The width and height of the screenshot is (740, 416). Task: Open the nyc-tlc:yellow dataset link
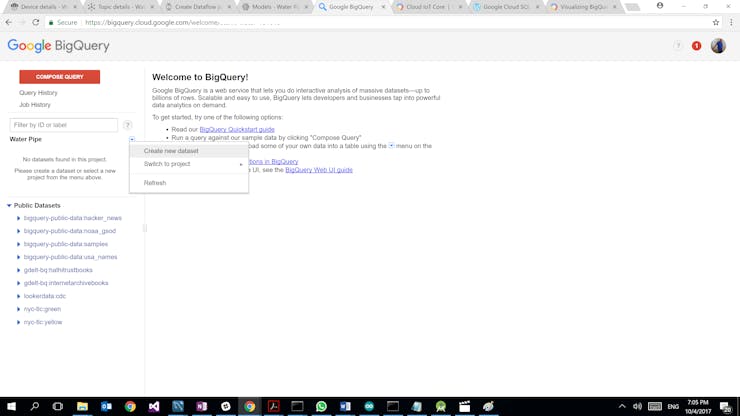tap(43, 322)
